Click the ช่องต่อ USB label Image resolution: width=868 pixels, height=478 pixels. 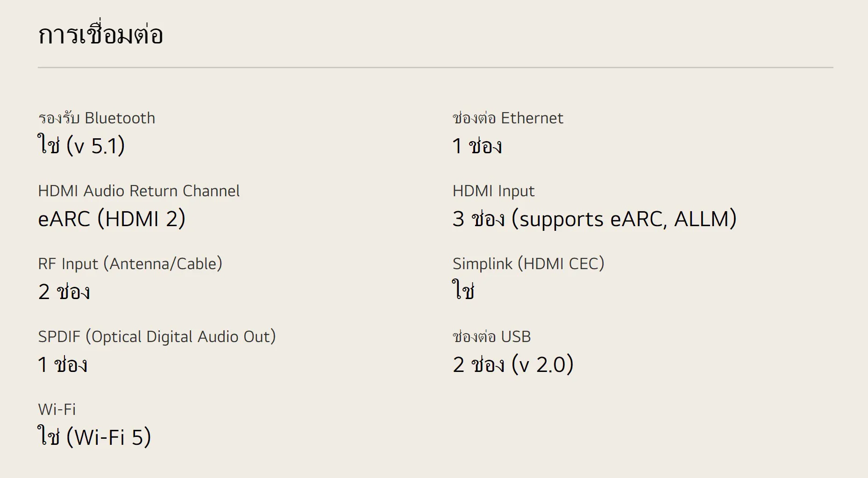(x=491, y=337)
